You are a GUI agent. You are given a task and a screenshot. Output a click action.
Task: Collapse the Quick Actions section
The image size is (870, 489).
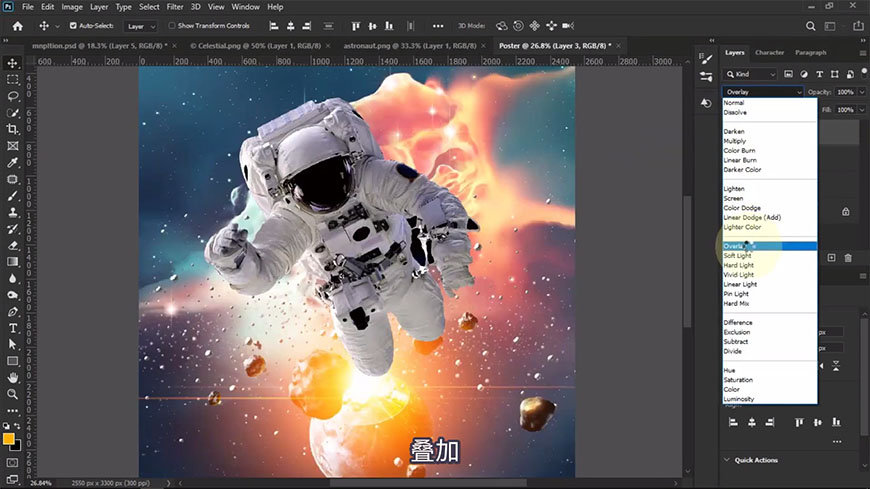[727, 460]
